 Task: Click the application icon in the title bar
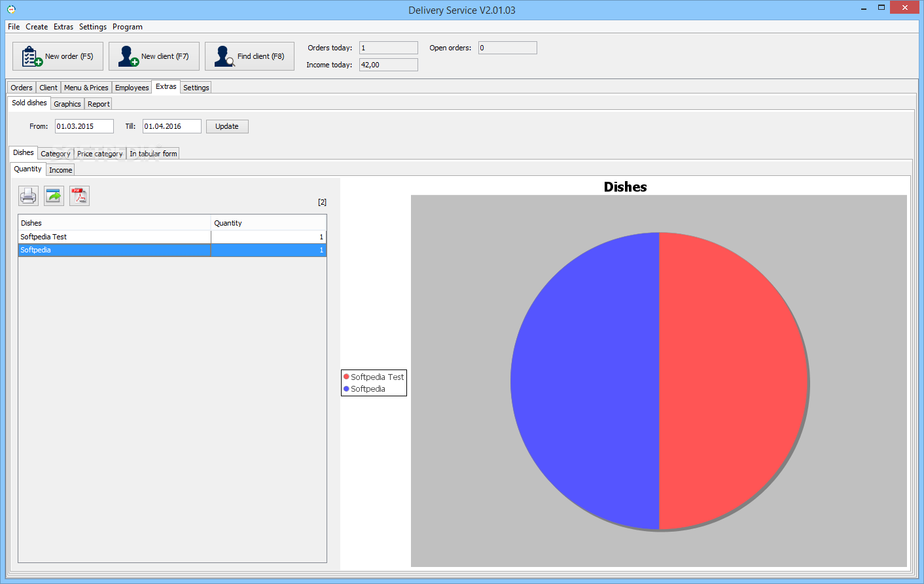(x=11, y=9)
